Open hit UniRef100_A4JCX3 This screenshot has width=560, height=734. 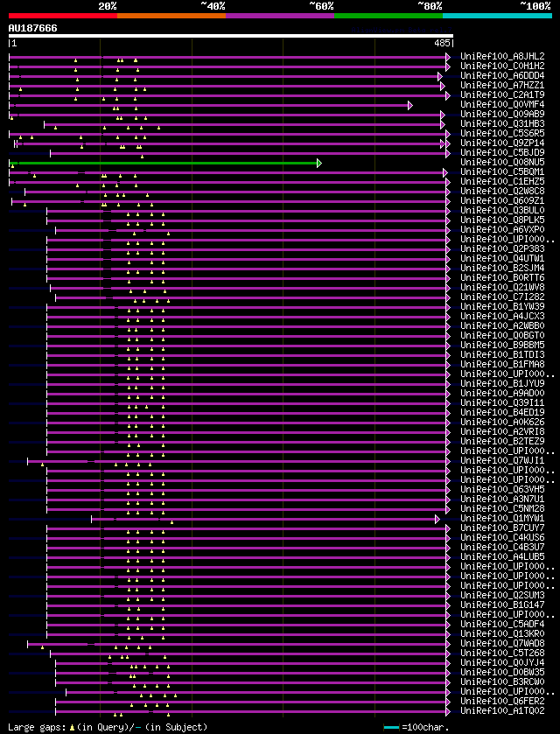(x=502, y=316)
